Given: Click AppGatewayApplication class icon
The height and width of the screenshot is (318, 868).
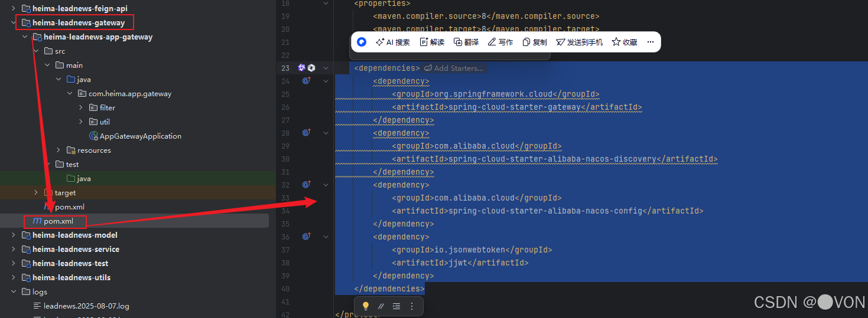Looking at the screenshot, I should [x=93, y=136].
